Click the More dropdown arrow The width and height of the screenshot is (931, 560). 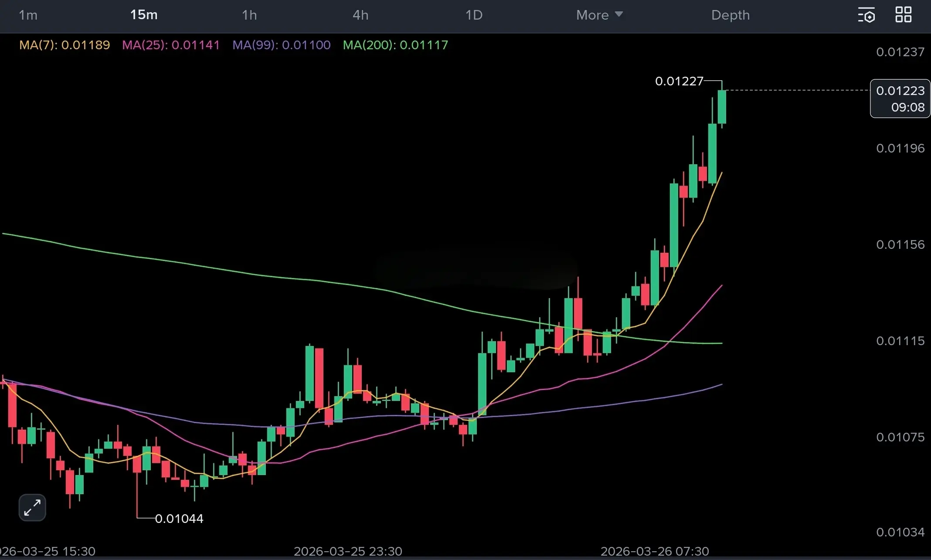618,14
